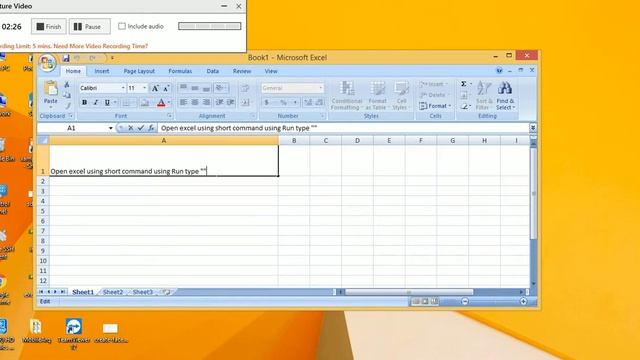The image size is (640, 360).
Task: Open the Clipboard pane launcher
Action: (x=71, y=116)
